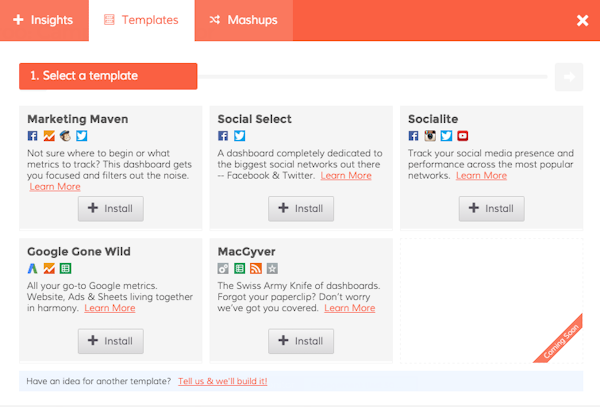The height and width of the screenshot is (412, 600).
Task: Click Facebook icon in Socialite card
Action: click(413, 136)
